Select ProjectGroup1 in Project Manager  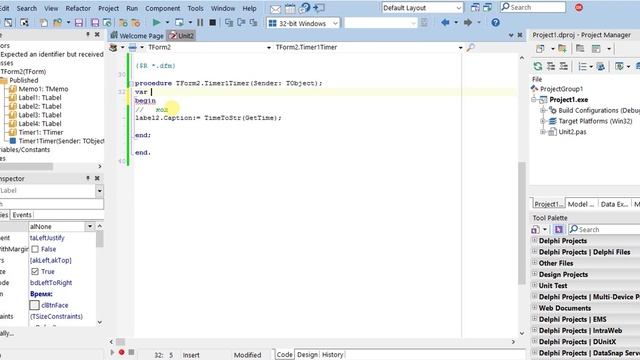click(561, 89)
